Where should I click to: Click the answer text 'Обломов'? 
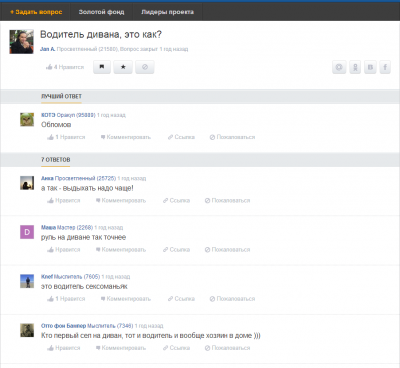(56, 124)
